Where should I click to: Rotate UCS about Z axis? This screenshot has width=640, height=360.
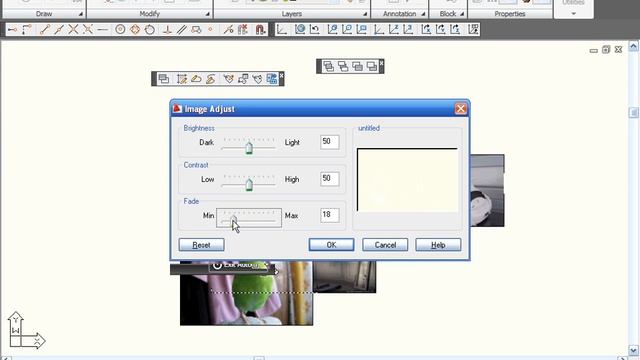455,29
